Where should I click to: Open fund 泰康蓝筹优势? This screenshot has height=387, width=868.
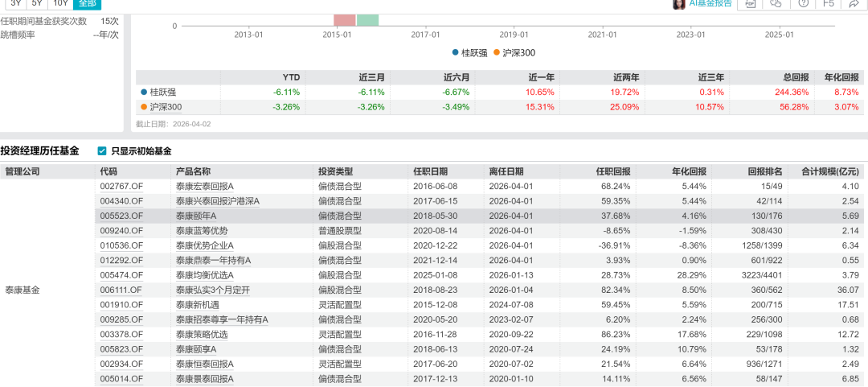(x=202, y=231)
